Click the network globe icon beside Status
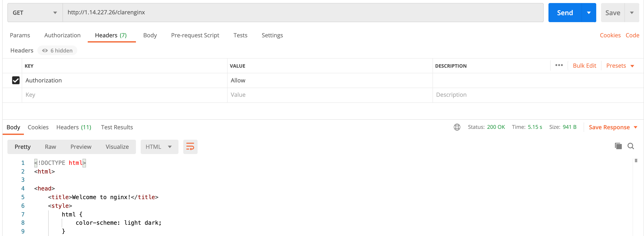 click(x=457, y=127)
